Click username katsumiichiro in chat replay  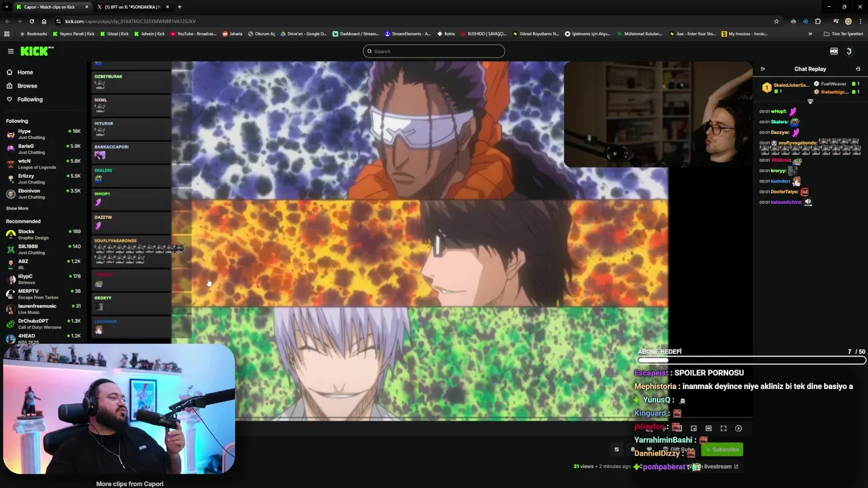tap(785, 202)
